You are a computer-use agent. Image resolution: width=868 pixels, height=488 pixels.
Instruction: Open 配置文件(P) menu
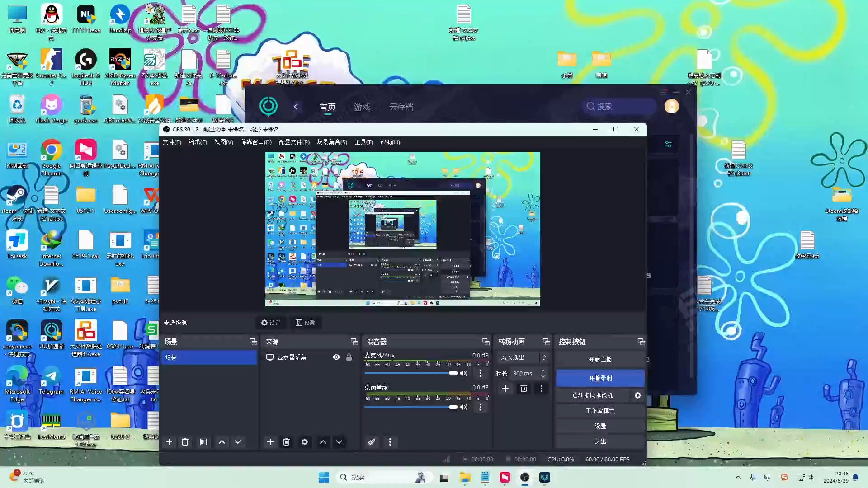click(x=294, y=142)
